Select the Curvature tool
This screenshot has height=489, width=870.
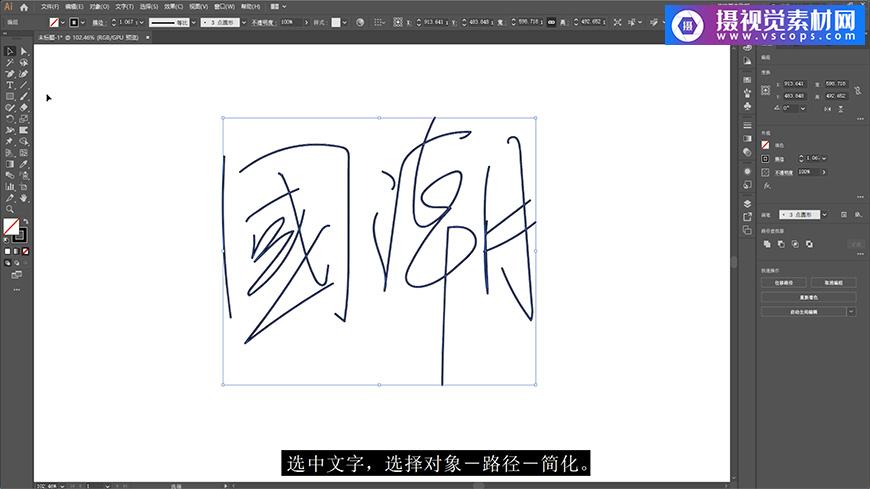coord(23,74)
